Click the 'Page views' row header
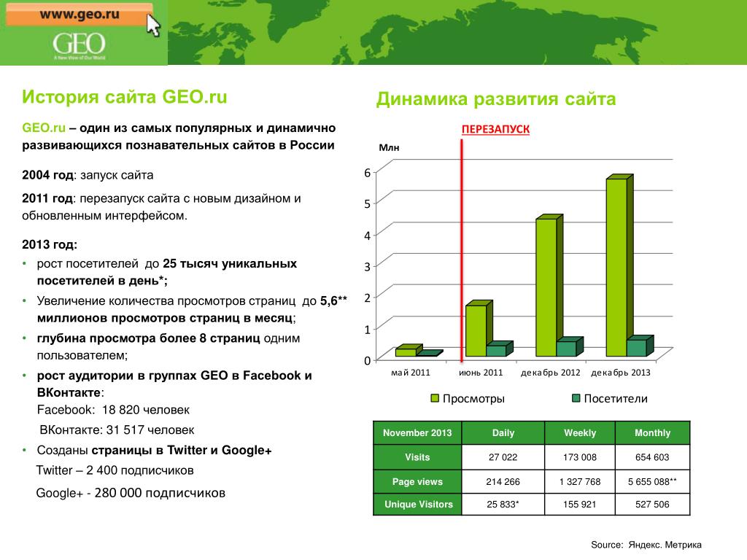This screenshot has height=560, width=747. coord(417,481)
